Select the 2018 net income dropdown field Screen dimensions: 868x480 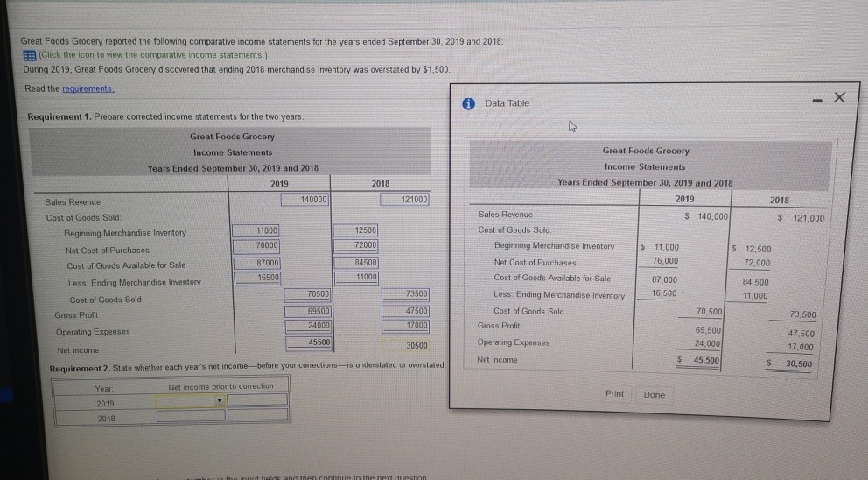[x=191, y=415]
